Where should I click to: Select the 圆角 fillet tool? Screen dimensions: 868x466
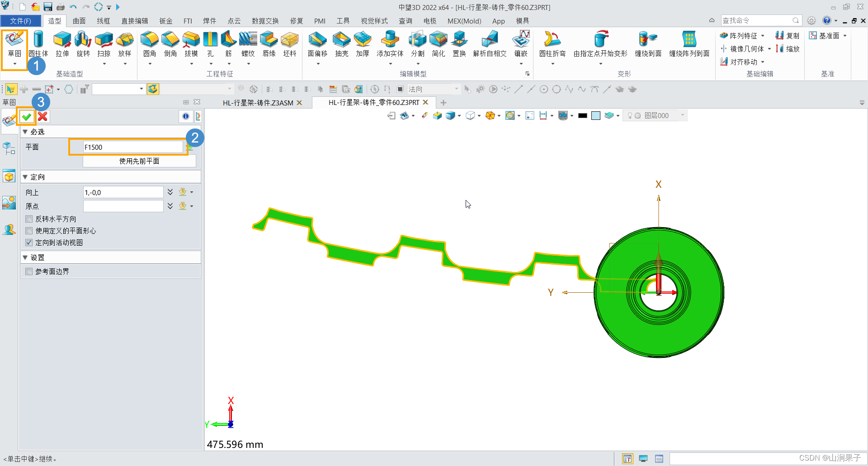pos(150,44)
